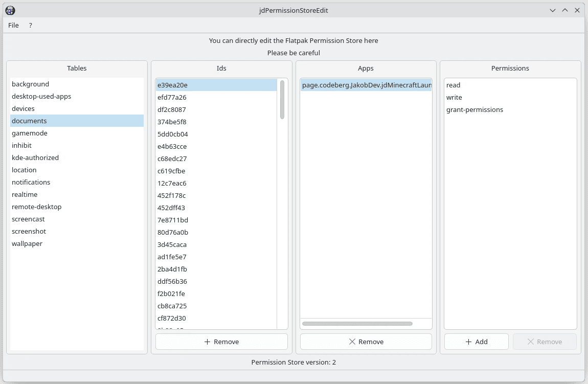Click the Remove button under the Ids list

221,342
